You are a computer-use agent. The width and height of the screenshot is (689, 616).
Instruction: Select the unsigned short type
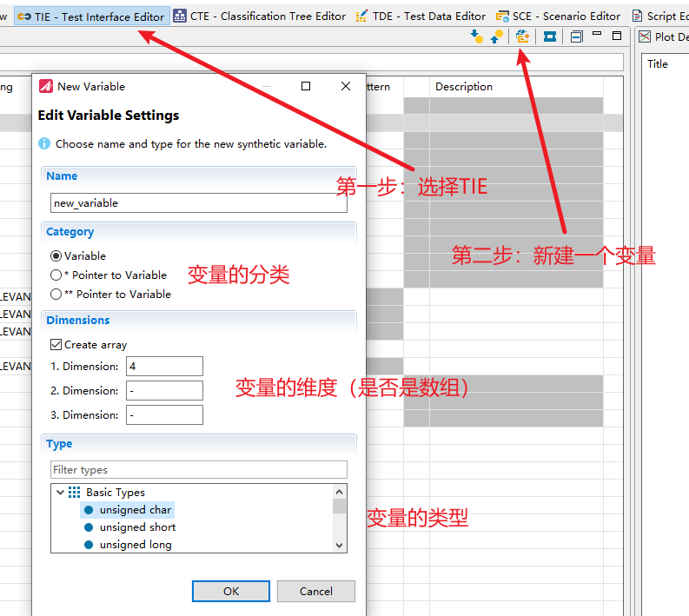[130, 527]
